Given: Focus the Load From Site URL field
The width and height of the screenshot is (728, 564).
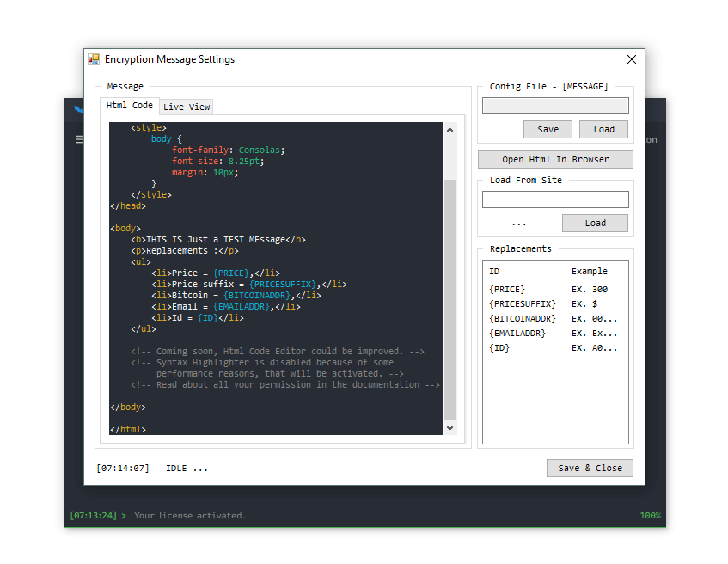Looking at the screenshot, I should [555, 199].
